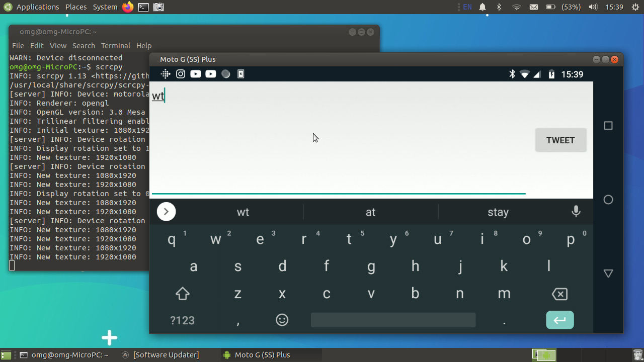Launch Firefox from the top panel
This screenshot has height=362, width=644.
[128, 7]
